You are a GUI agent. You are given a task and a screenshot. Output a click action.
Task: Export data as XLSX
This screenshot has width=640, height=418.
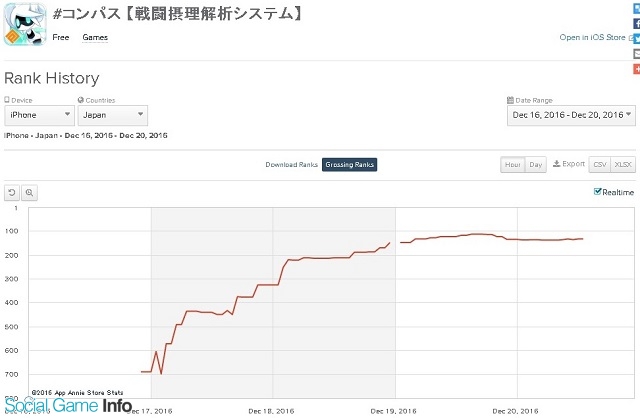pos(623,165)
